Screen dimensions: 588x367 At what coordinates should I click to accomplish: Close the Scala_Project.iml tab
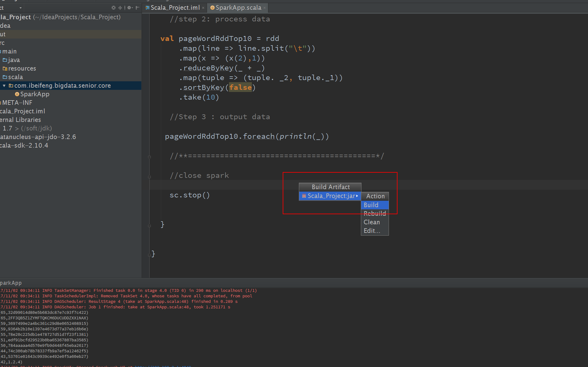(203, 8)
